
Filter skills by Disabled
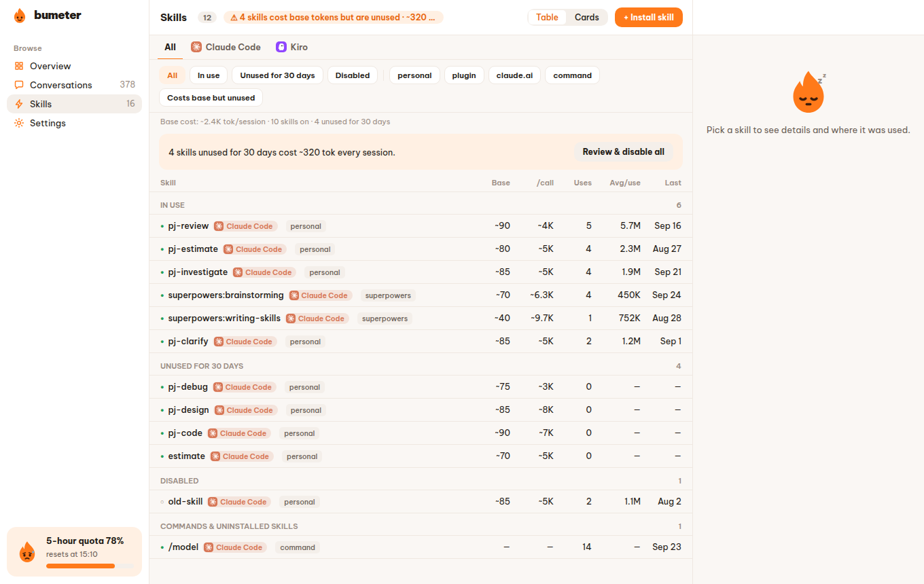(353, 75)
